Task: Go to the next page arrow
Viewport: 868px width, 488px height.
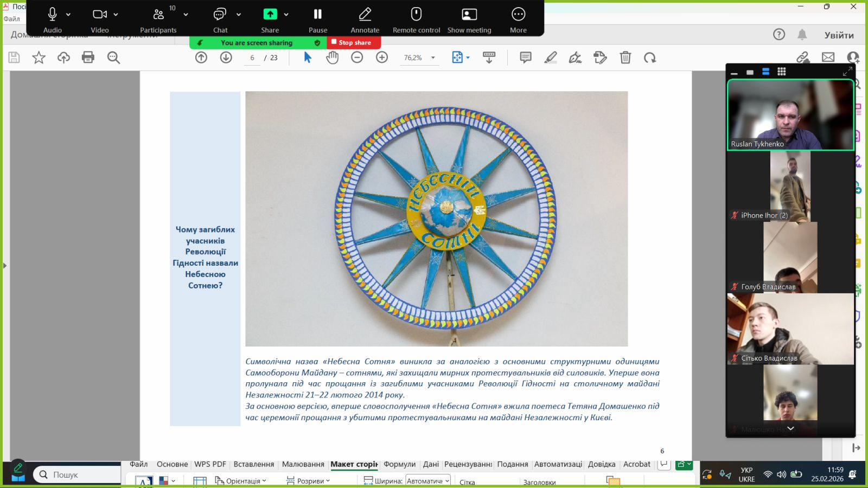Action: pyautogui.click(x=226, y=57)
